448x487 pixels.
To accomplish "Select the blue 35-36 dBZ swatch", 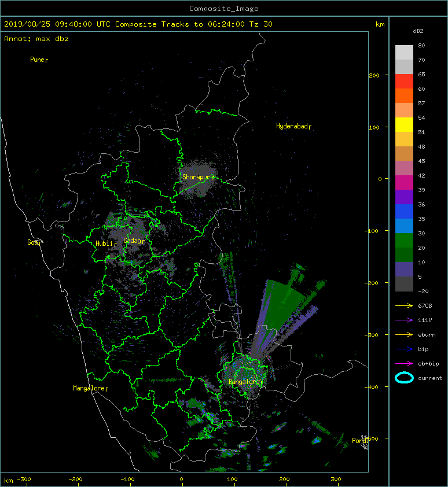I will 404,212.
